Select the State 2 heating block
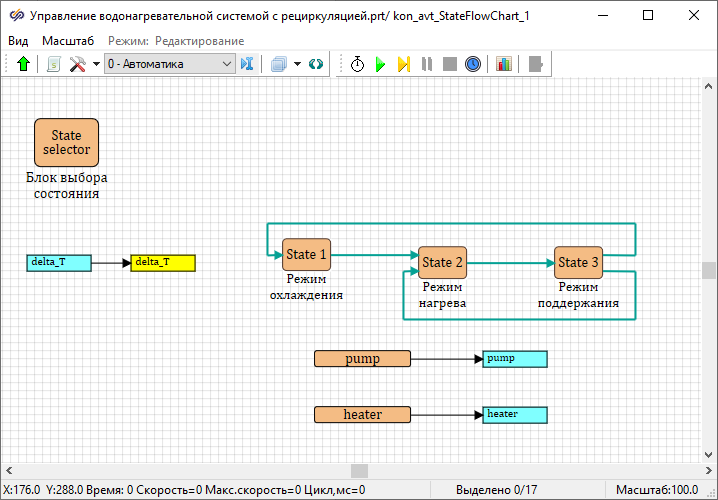This screenshot has width=718, height=500. (x=442, y=262)
